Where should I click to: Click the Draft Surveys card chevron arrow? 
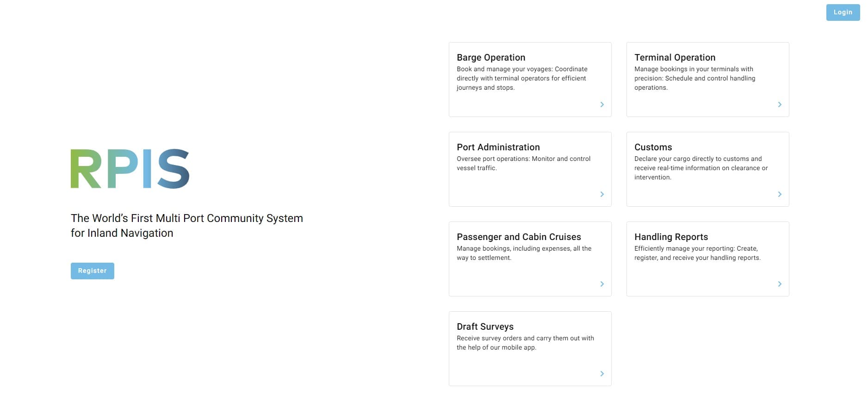pyautogui.click(x=602, y=374)
